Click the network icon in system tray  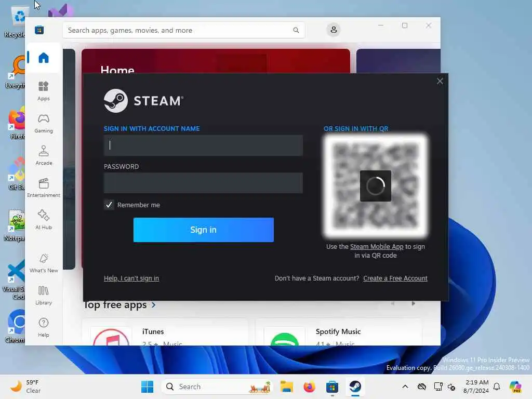438,387
